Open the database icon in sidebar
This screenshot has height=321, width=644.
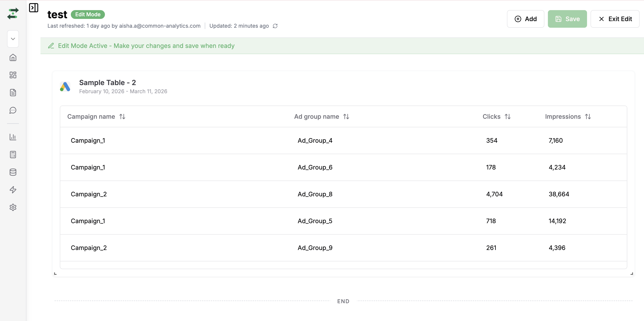[x=13, y=172]
